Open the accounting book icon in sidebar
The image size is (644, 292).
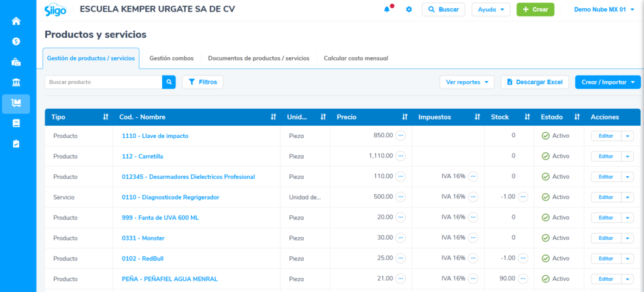pyautogui.click(x=16, y=123)
